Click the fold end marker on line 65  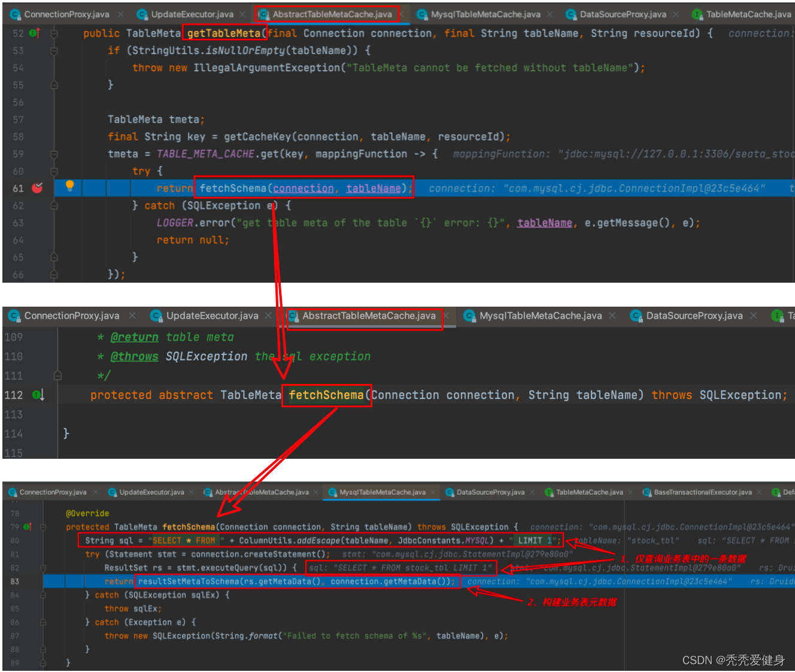click(54, 257)
